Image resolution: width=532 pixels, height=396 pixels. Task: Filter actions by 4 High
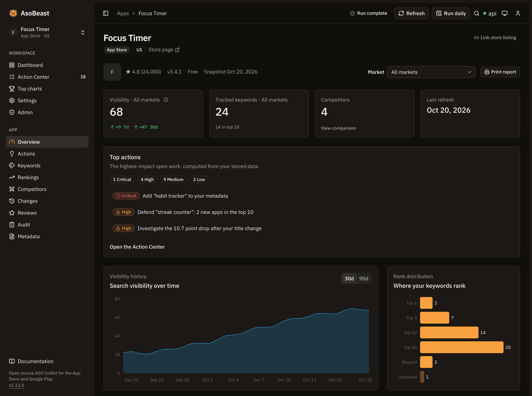pos(147,180)
